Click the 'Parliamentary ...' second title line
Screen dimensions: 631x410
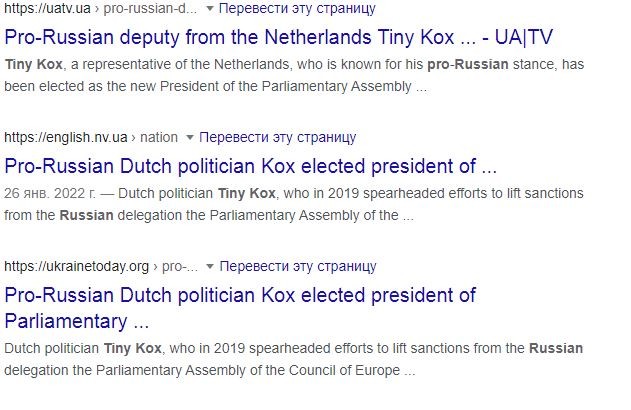tap(77, 321)
